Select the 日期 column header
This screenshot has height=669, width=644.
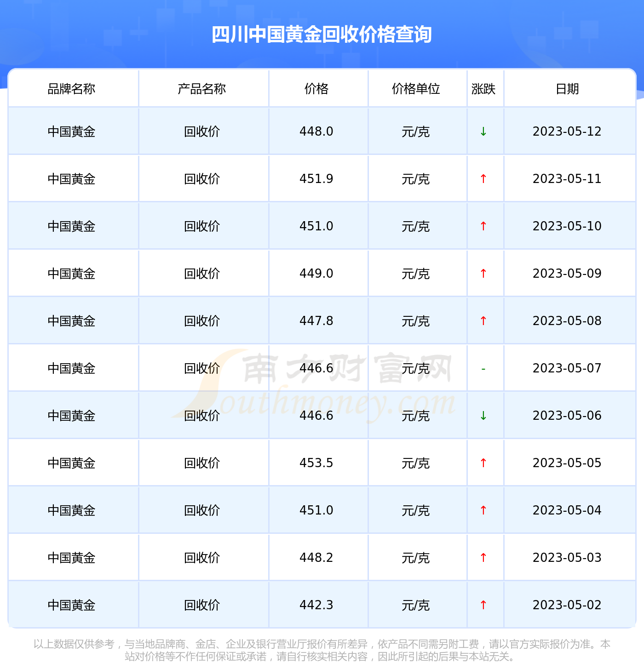(x=567, y=89)
